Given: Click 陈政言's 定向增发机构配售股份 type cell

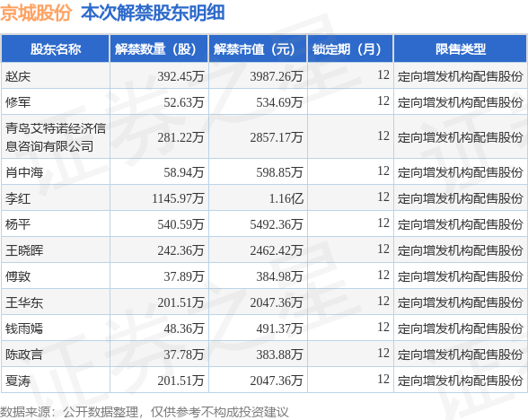Looking at the screenshot, I should tap(460, 354).
